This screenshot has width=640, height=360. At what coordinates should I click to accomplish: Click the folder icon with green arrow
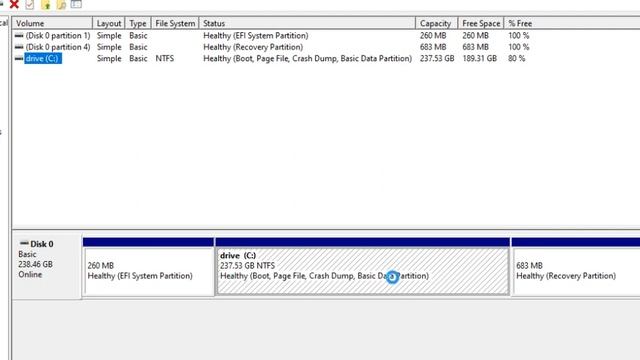click(46, 4)
